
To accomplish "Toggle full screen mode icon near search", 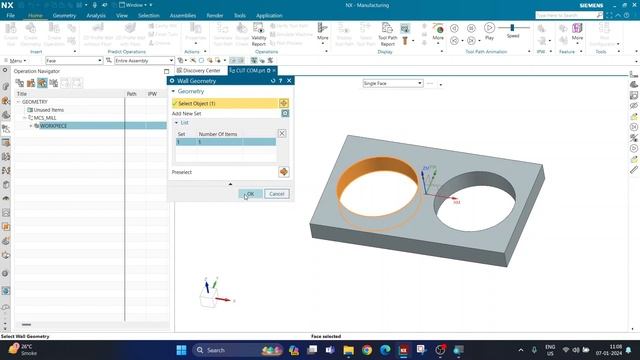I will 609,15.
